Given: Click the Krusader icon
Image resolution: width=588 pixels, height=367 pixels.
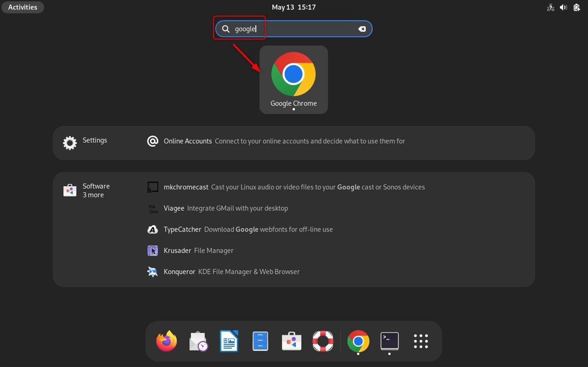Looking at the screenshot, I should (153, 250).
